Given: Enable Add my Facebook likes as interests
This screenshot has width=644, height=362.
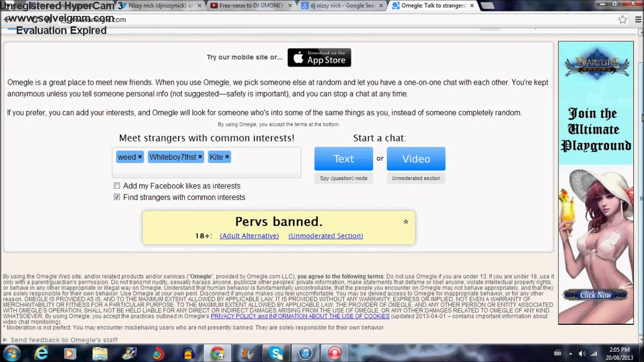Looking at the screenshot, I should [117, 186].
